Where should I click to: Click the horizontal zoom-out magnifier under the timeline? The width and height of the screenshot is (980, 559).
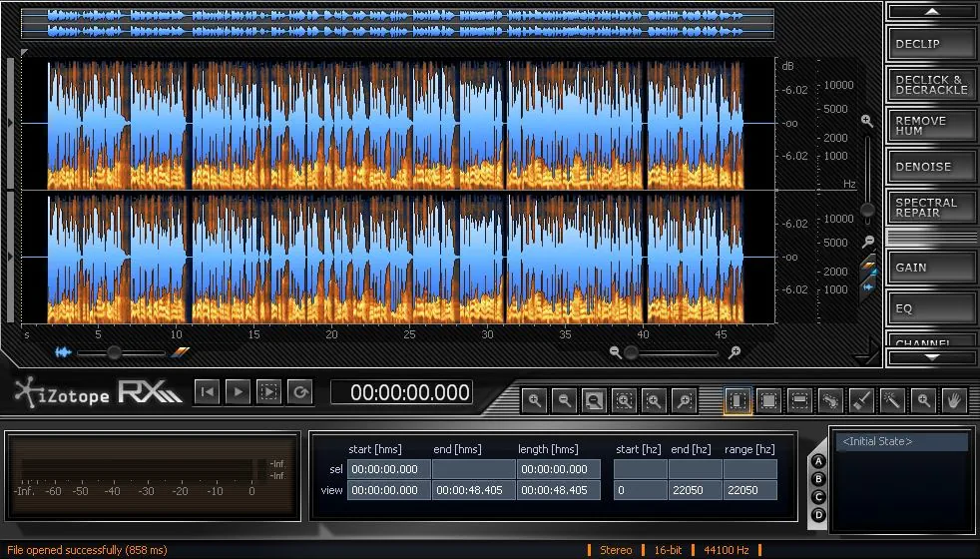pos(615,352)
